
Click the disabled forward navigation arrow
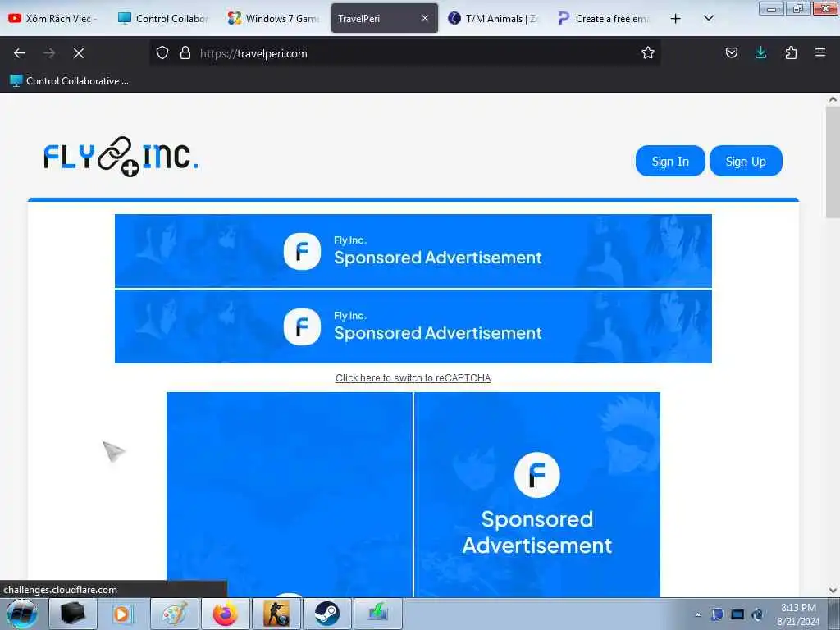(x=49, y=53)
